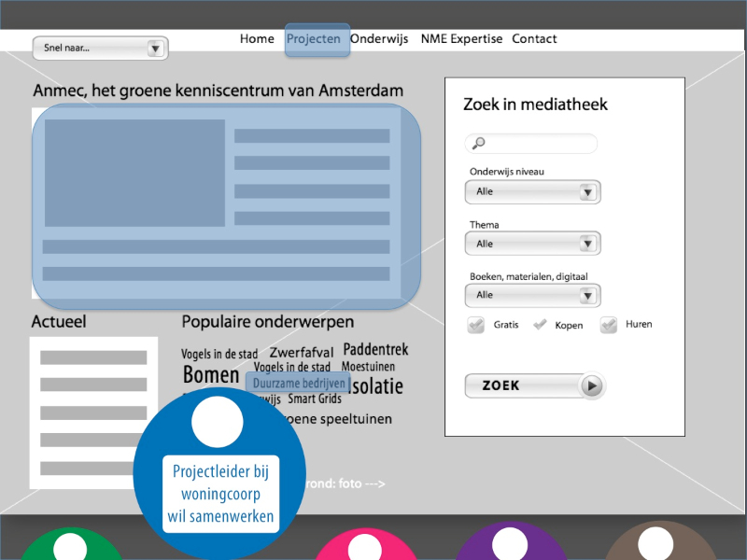The width and height of the screenshot is (747, 560).
Task: Enable the Huren checkbox
Action: tap(609, 325)
